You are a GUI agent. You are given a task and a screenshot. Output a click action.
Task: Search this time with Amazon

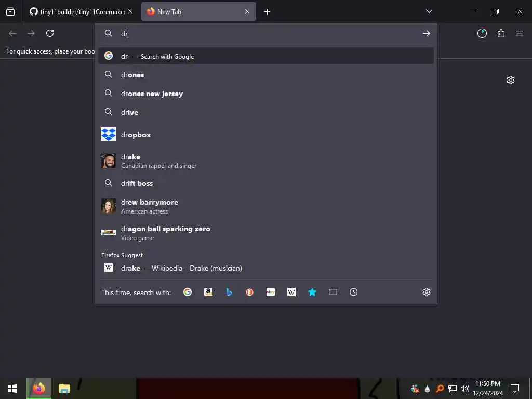tap(208, 292)
